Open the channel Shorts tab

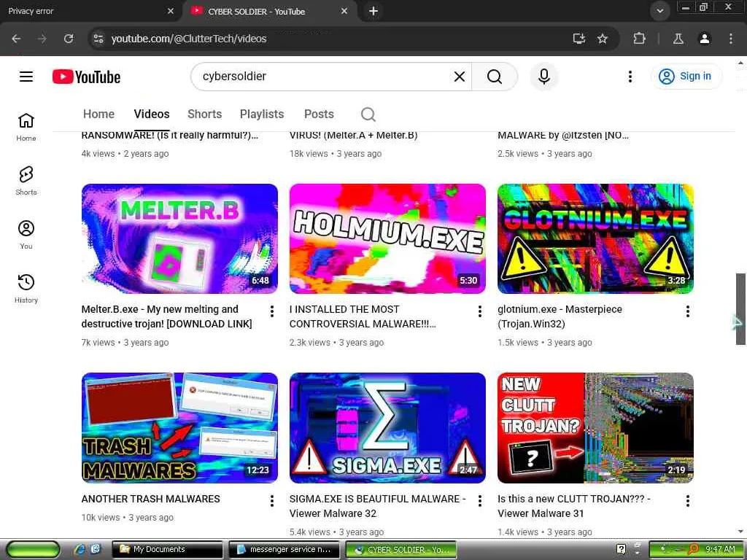click(204, 114)
